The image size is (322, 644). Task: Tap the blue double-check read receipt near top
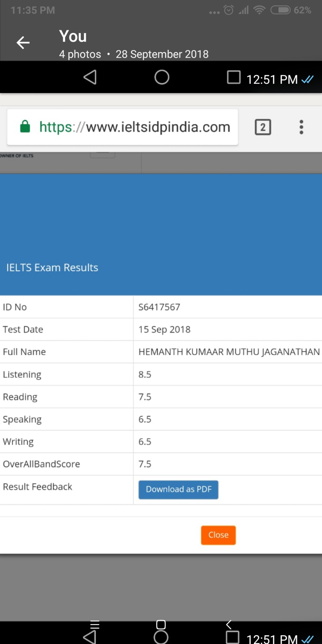tap(308, 79)
